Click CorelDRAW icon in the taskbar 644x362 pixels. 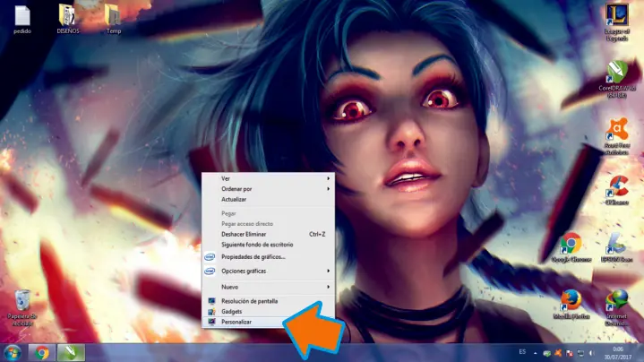[x=71, y=353]
